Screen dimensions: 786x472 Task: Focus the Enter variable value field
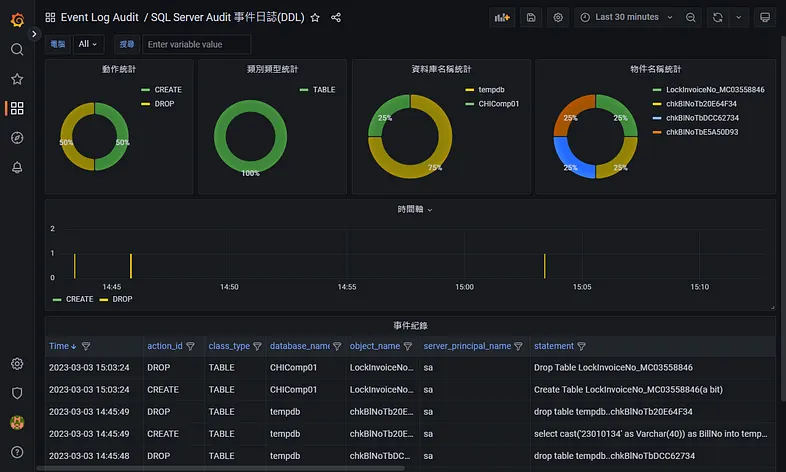(x=196, y=44)
